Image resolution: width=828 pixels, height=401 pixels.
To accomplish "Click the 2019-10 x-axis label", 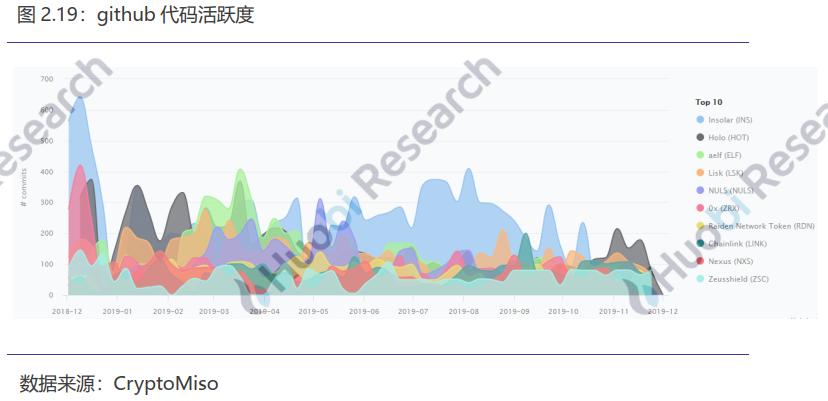I will pyautogui.click(x=563, y=312).
